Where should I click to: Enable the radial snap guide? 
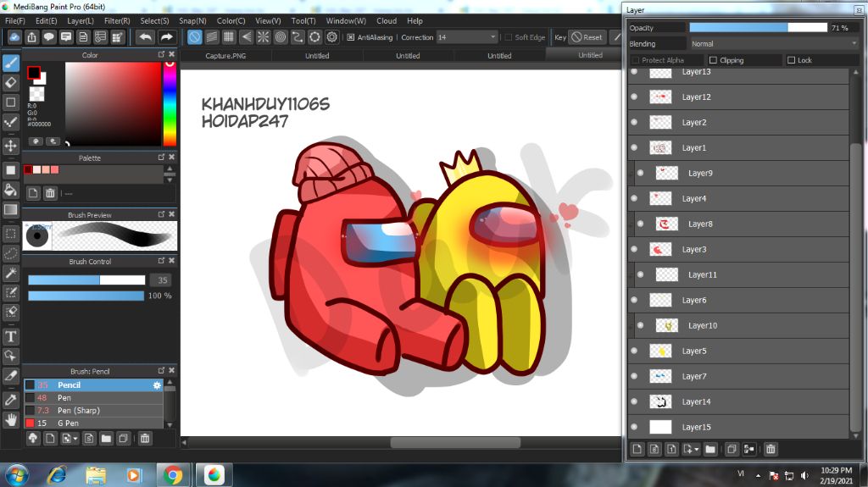coord(263,37)
